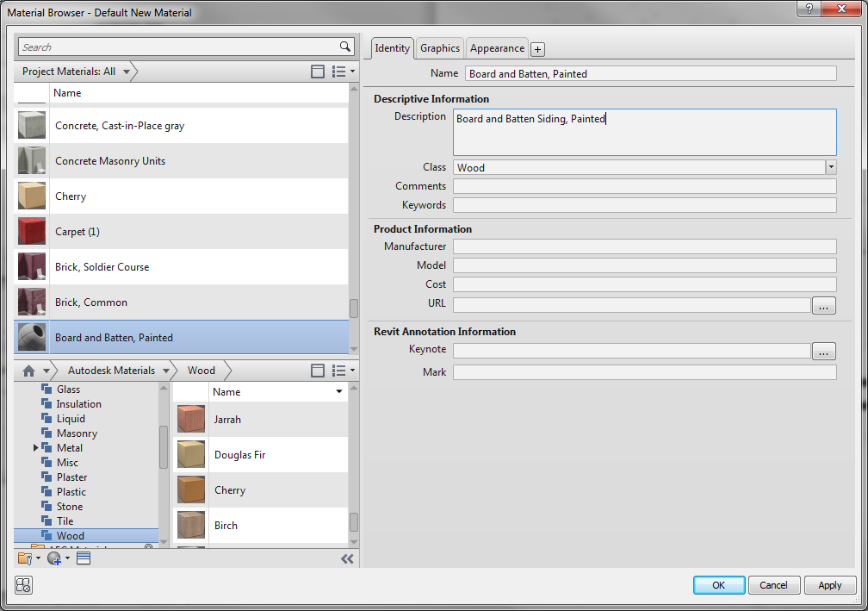868x611 pixels.
Task: Select the Concrete, Cast-in-Place gray thumbnail
Action: pos(32,125)
